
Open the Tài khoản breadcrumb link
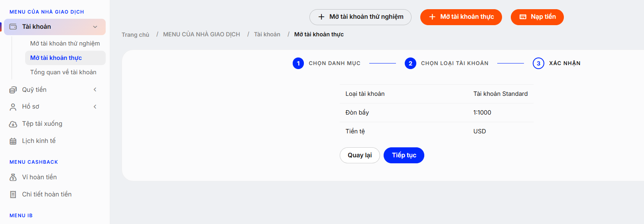(x=267, y=34)
